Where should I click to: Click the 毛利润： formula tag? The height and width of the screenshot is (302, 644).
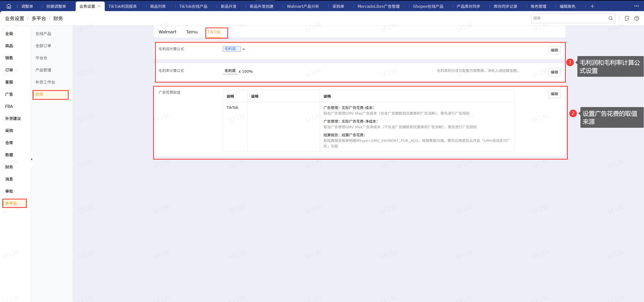tap(231, 49)
